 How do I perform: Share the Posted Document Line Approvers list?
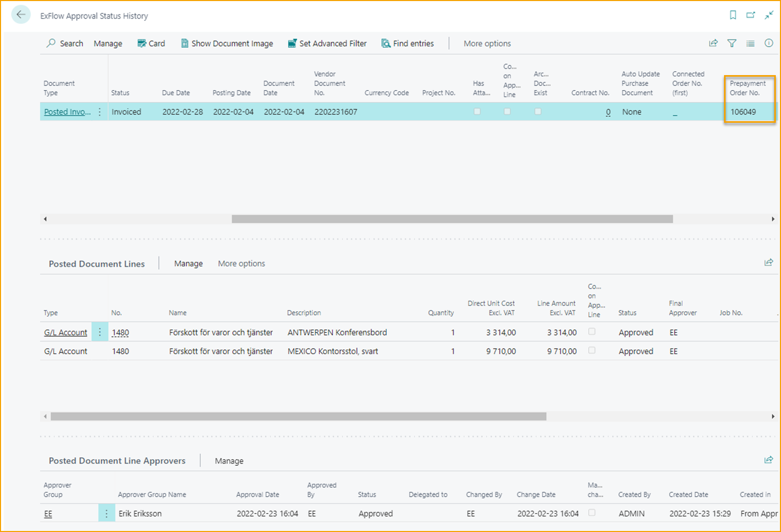pos(769,459)
